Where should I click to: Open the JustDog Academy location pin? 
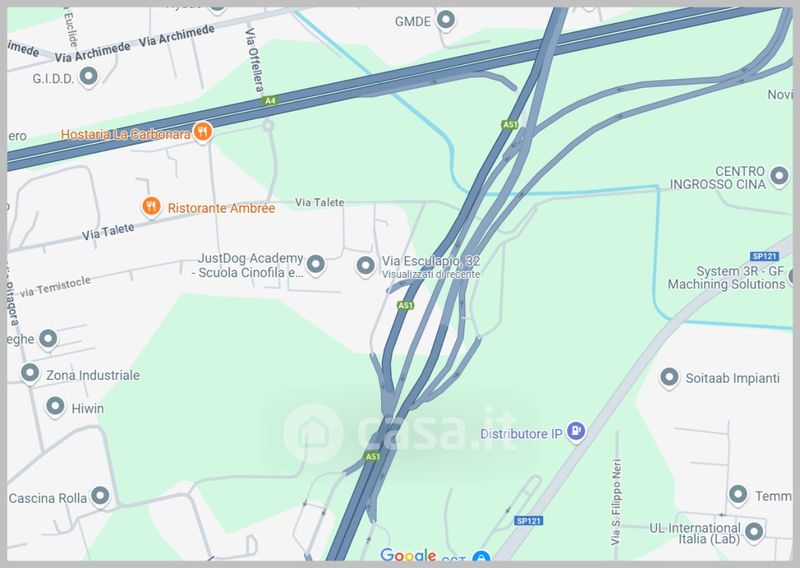[315, 265]
